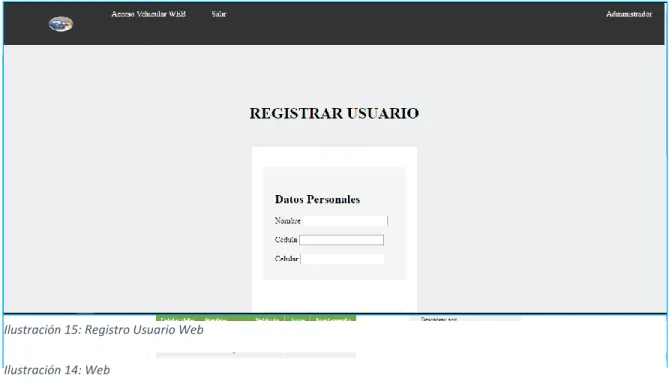Image resolution: width=672 pixels, height=390 pixels.
Task: Open the Administrador user label
Action: pyautogui.click(x=629, y=14)
